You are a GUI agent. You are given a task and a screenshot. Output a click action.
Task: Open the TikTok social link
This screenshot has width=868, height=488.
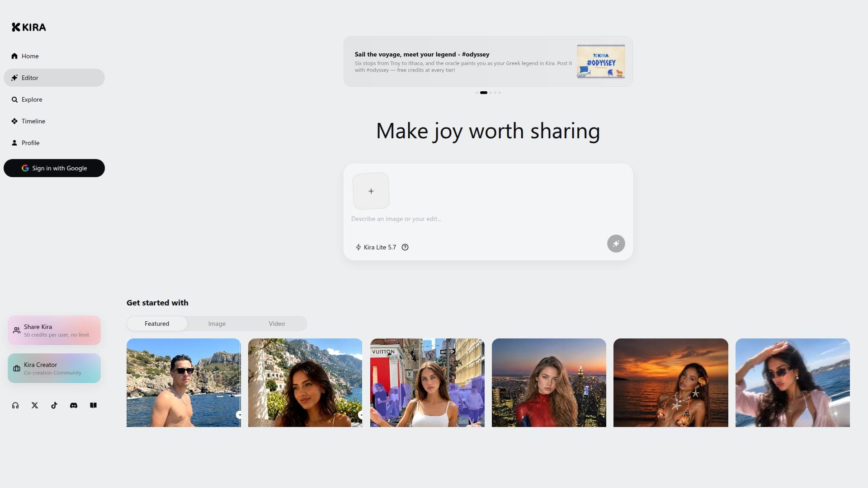click(54, 405)
